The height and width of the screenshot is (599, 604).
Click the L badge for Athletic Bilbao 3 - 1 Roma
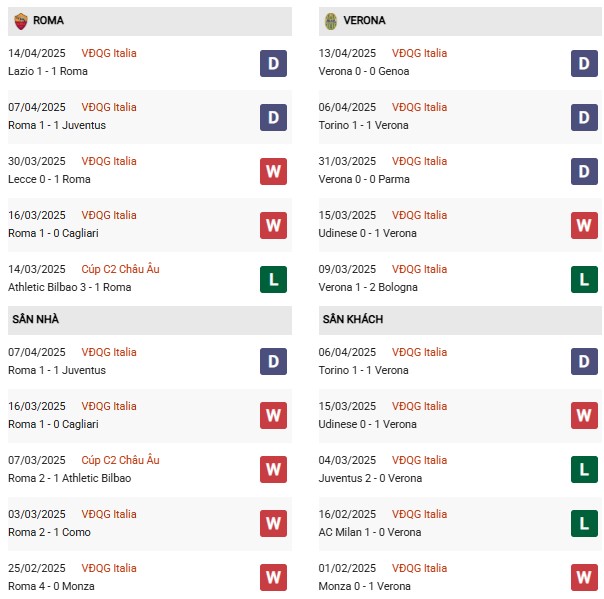(x=273, y=280)
